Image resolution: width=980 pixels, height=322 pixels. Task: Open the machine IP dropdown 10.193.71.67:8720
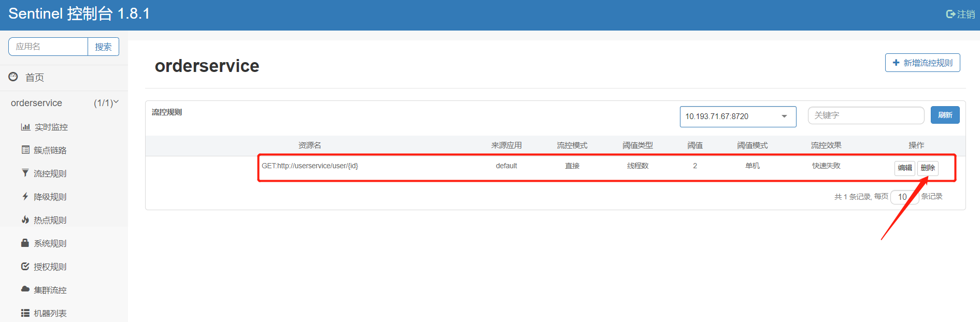pos(738,116)
